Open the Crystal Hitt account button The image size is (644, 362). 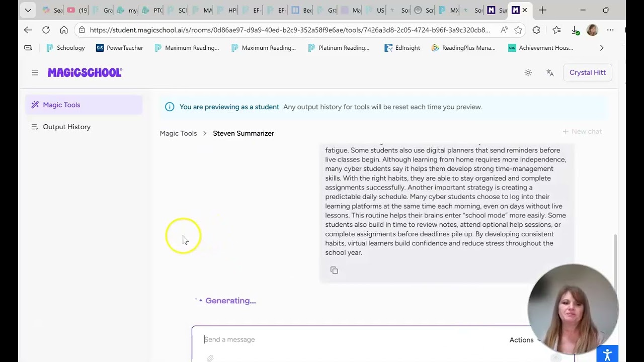coord(587,72)
